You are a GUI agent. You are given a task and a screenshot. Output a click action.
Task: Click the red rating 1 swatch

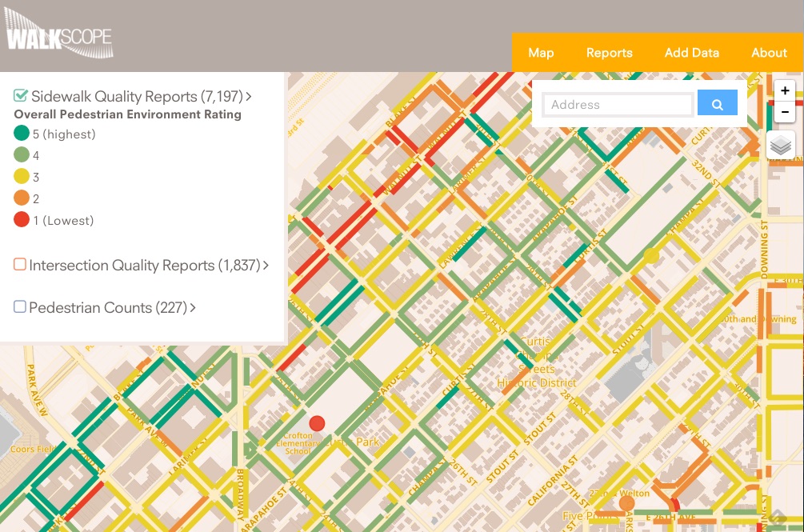22,219
